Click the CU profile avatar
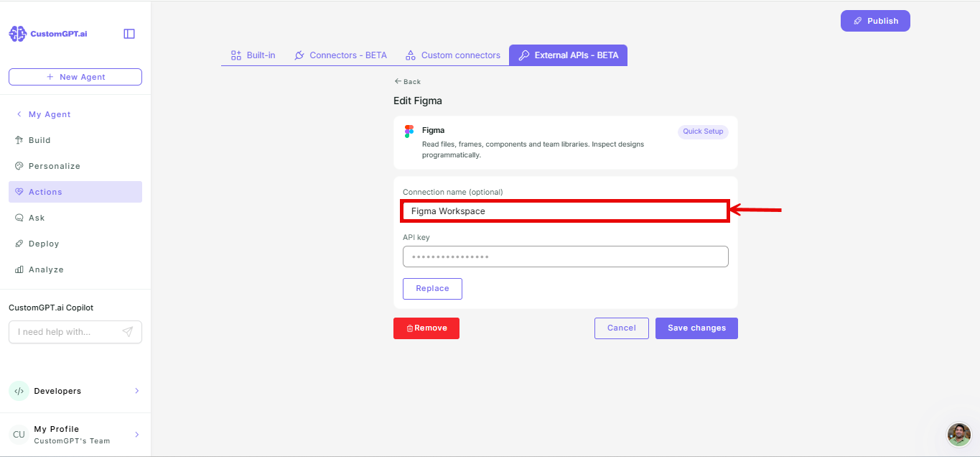 pos(19,435)
